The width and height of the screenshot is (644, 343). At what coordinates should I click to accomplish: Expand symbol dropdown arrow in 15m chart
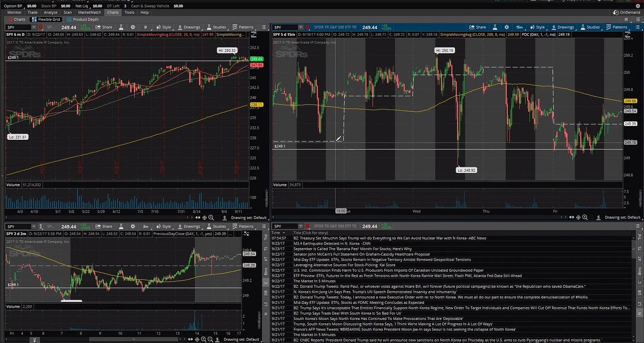(x=301, y=27)
